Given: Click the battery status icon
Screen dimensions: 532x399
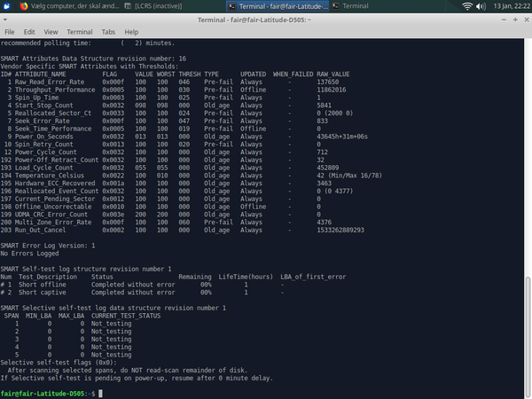Looking at the screenshot, I should click(480, 6).
